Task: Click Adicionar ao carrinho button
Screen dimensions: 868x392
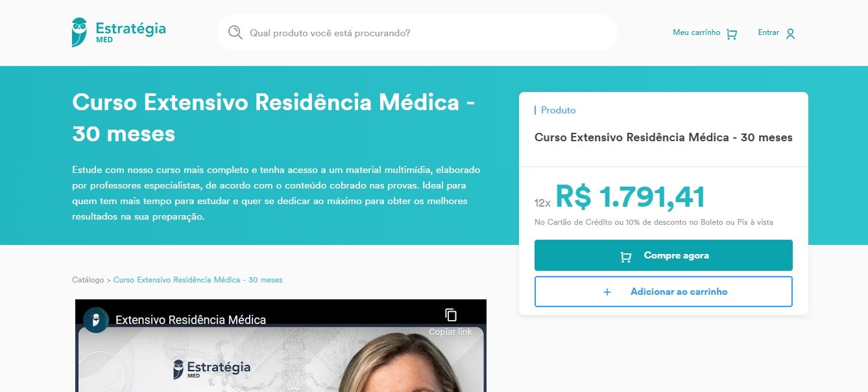Action: click(x=664, y=292)
